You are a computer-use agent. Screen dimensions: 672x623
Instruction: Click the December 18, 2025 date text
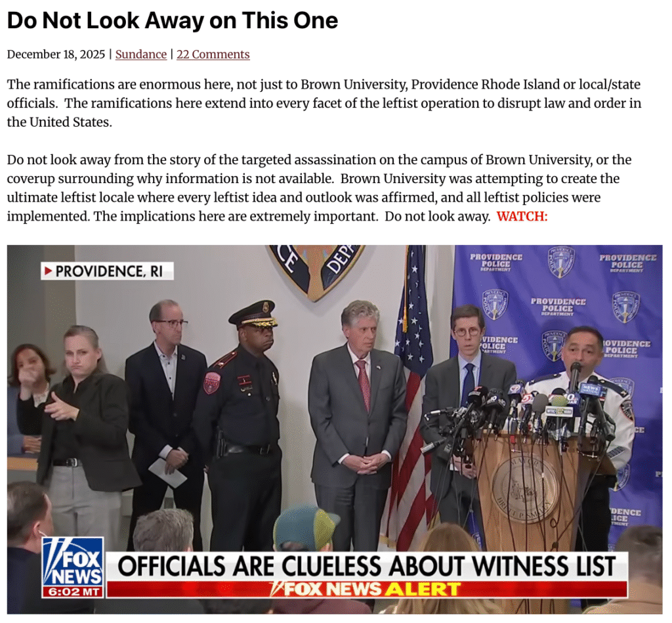(56, 54)
